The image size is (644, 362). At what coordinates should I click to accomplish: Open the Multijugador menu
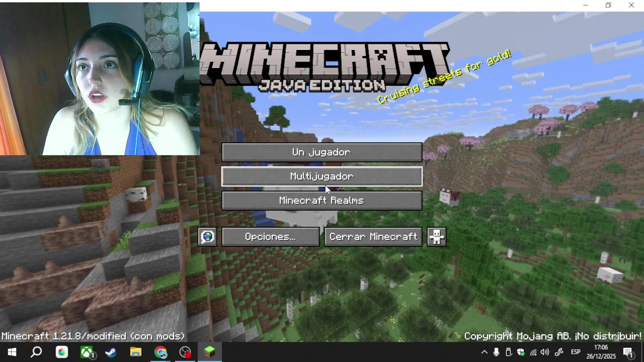322,176
